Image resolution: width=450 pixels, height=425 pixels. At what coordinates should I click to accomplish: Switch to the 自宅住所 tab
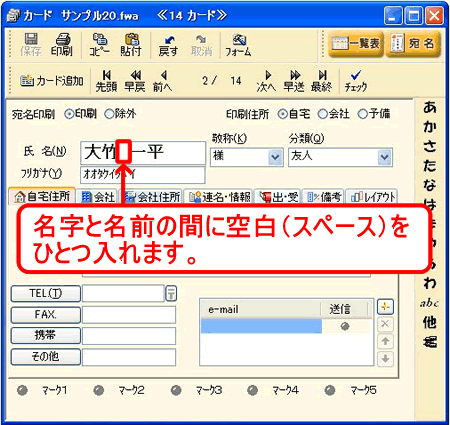tap(42, 197)
